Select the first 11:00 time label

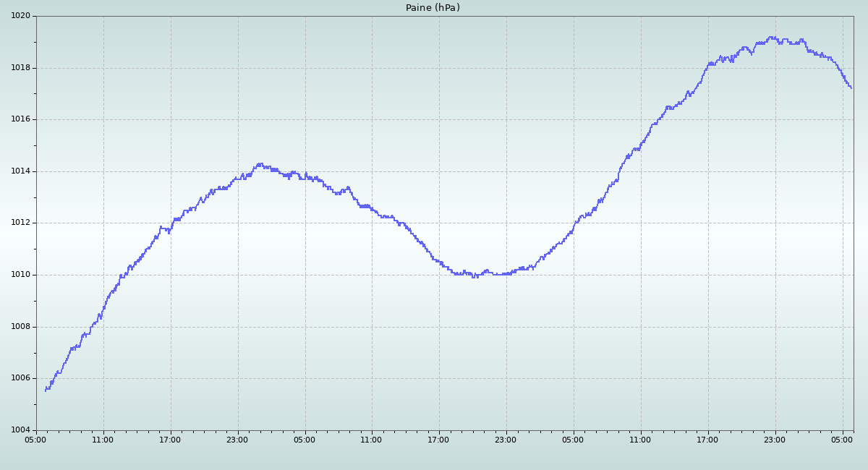(x=103, y=440)
